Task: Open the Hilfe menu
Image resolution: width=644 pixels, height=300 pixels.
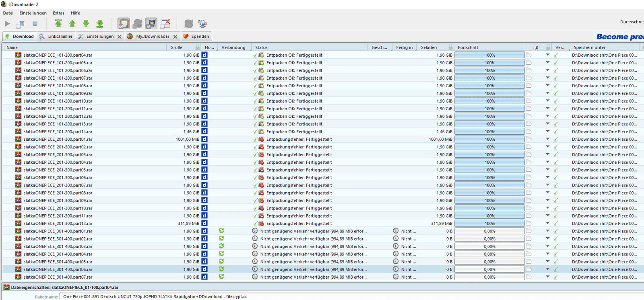Action: point(75,13)
